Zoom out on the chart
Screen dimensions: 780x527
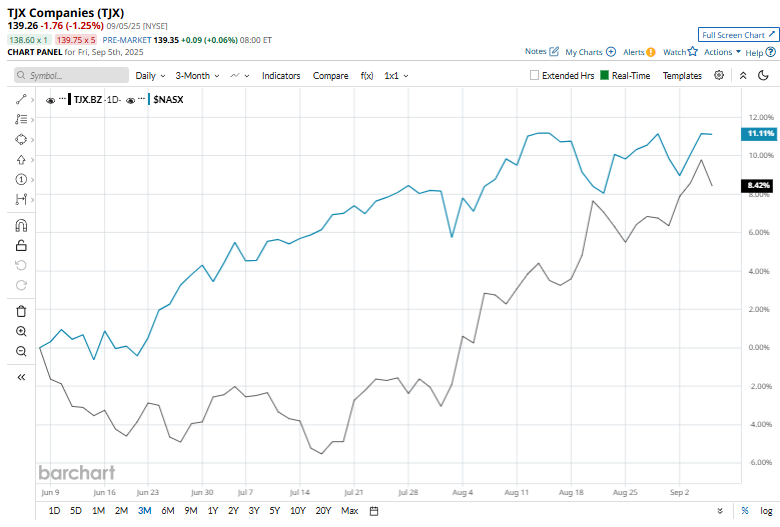tap(21, 351)
